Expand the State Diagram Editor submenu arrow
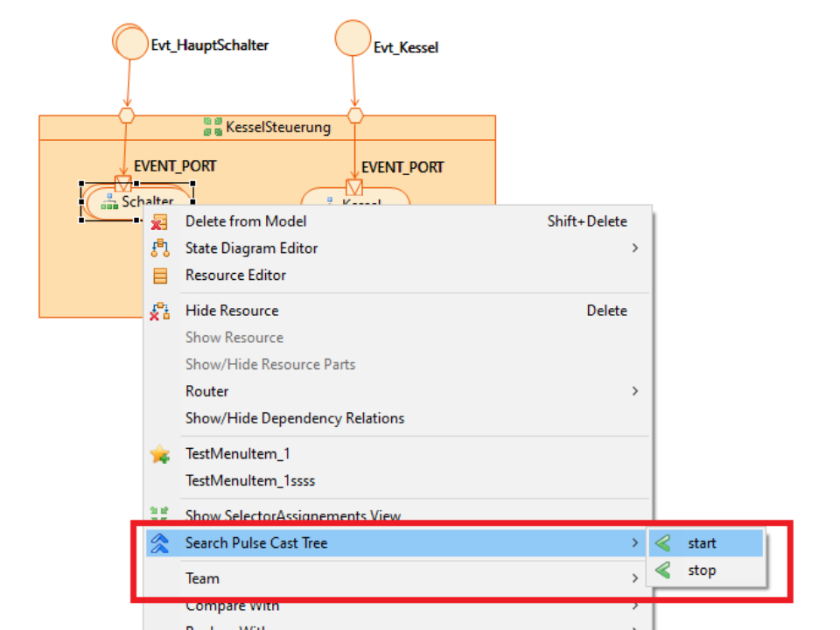Screen dimensions: 840x630 [635, 248]
